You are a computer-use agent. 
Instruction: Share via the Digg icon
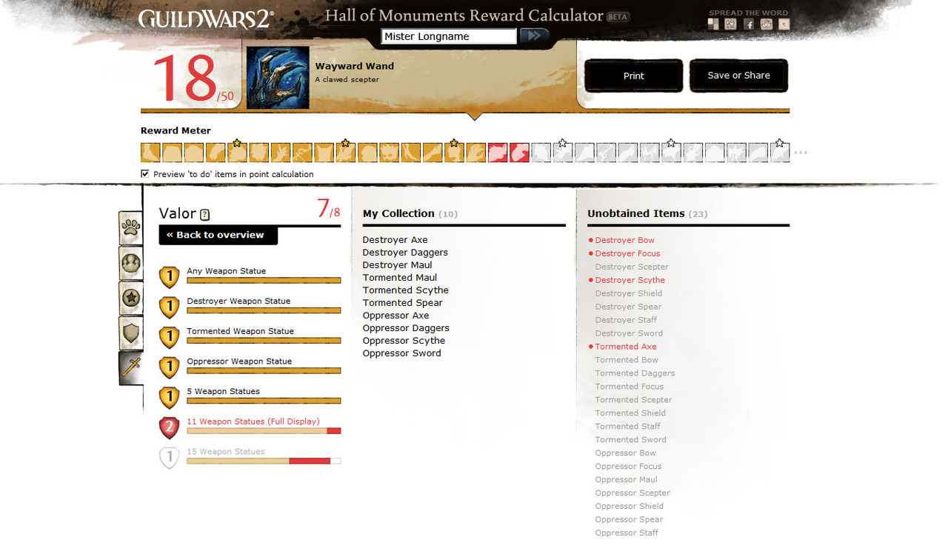[731, 24]
